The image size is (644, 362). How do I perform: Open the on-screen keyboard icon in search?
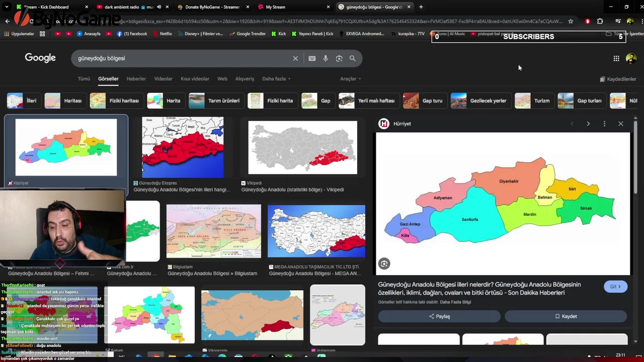312,58
